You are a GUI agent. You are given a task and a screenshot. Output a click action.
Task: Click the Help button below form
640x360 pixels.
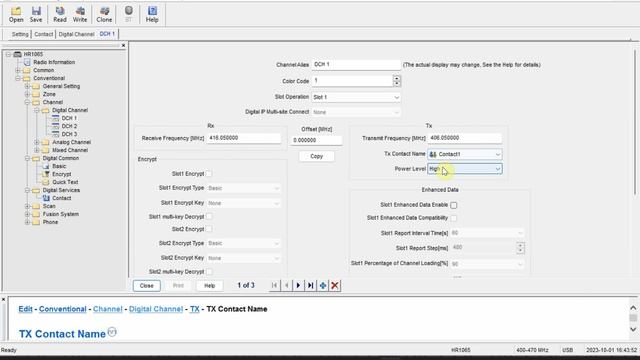click(x=209, y=286)
